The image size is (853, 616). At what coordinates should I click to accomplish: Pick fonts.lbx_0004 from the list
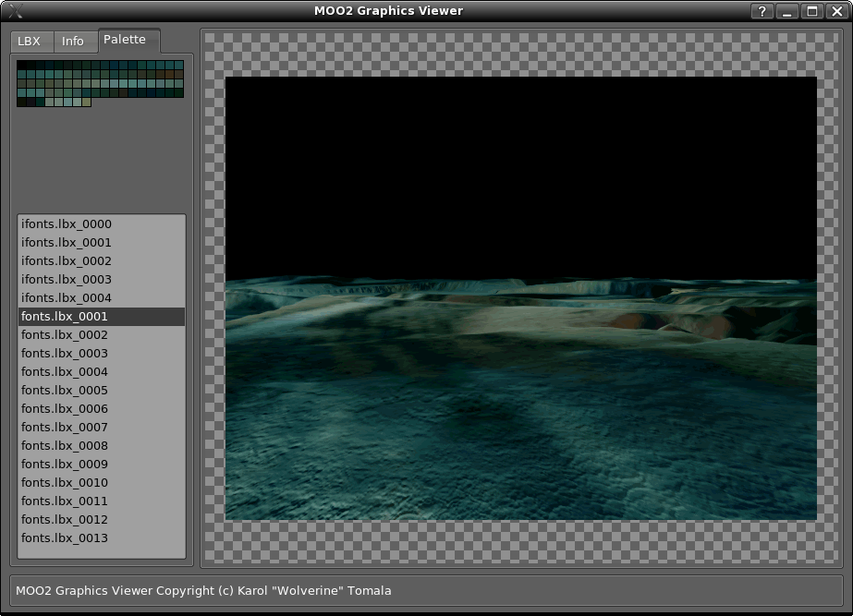[102, 372]
